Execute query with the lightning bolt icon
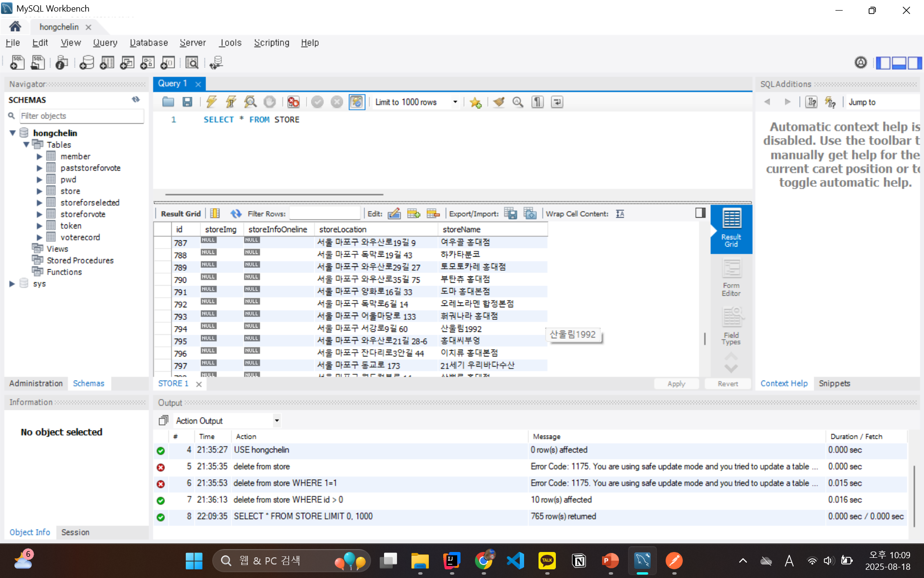924x578 pixels. (x=211, y=102)
